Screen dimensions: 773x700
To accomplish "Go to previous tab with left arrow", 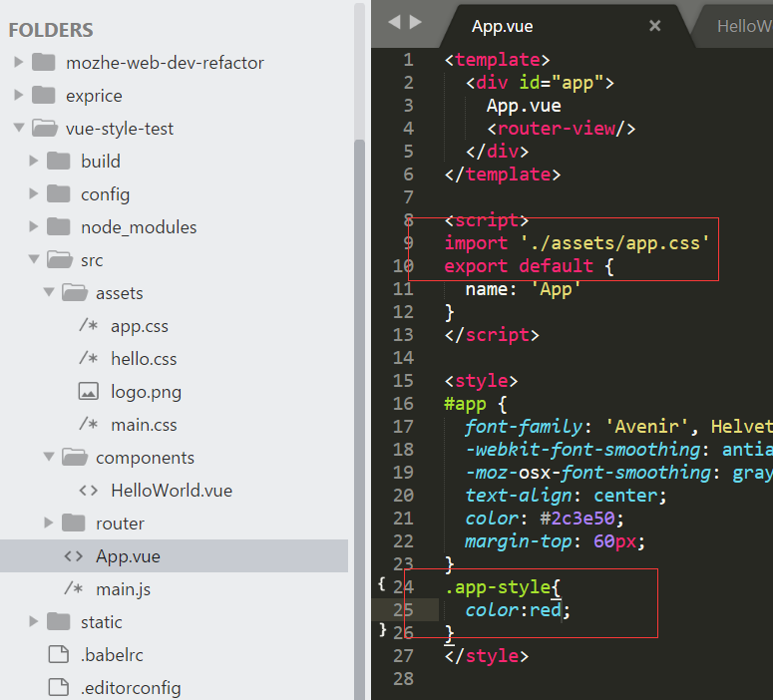I will (394, 22).
